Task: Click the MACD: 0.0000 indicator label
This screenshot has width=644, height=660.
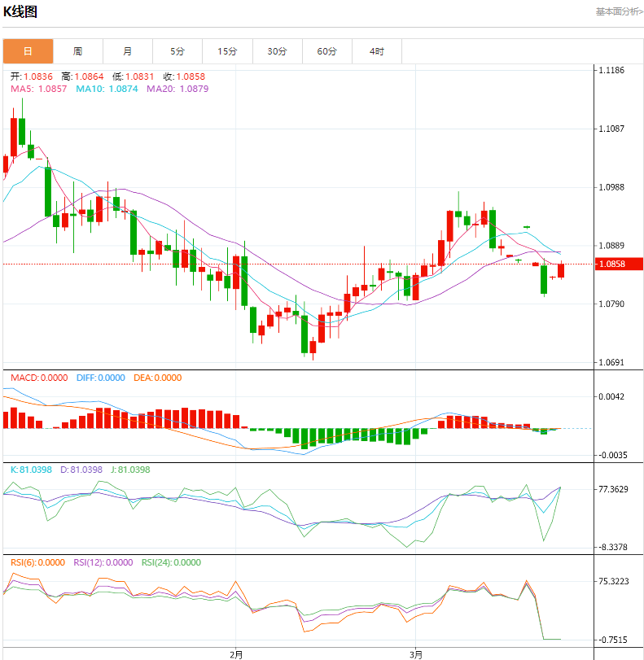Action: click(x=38, y=378)
